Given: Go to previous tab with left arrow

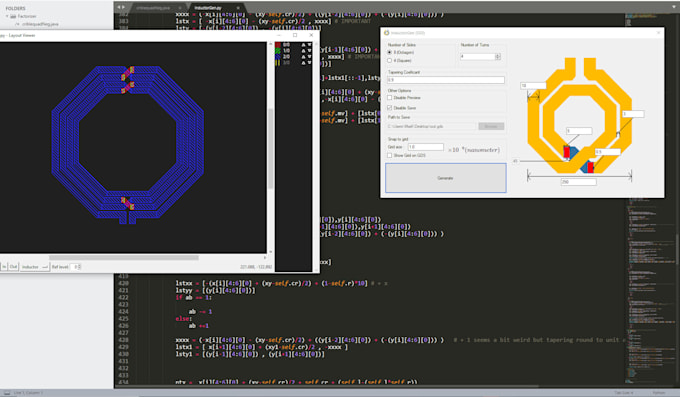Looking at the screenshot, I should pyautogui.click(x=119, y=7).
